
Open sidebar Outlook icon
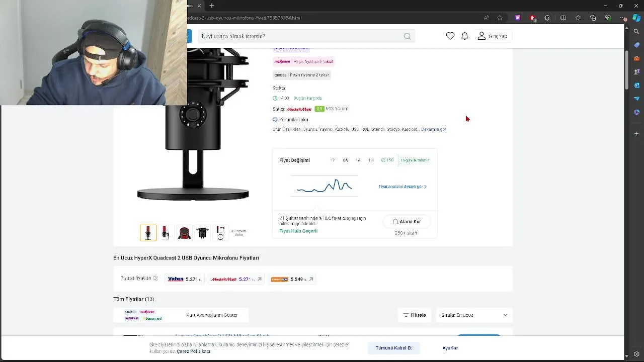(636, 85)
